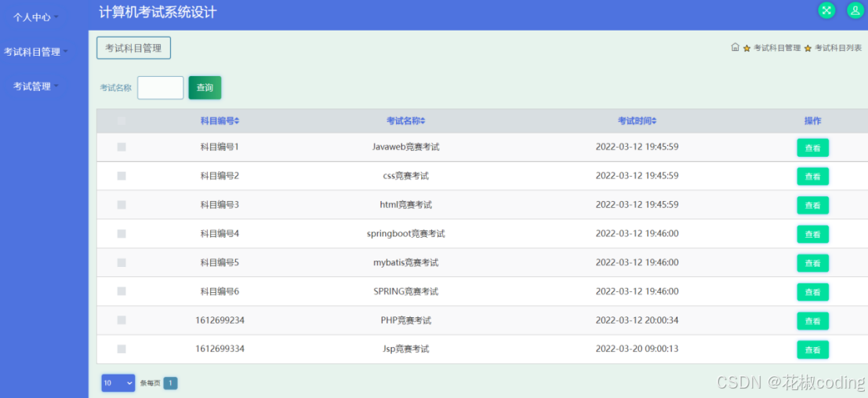This screenshot has height=398, width=868.
Task: View details of PHP竞赛考试
Action: pos(812,321)
